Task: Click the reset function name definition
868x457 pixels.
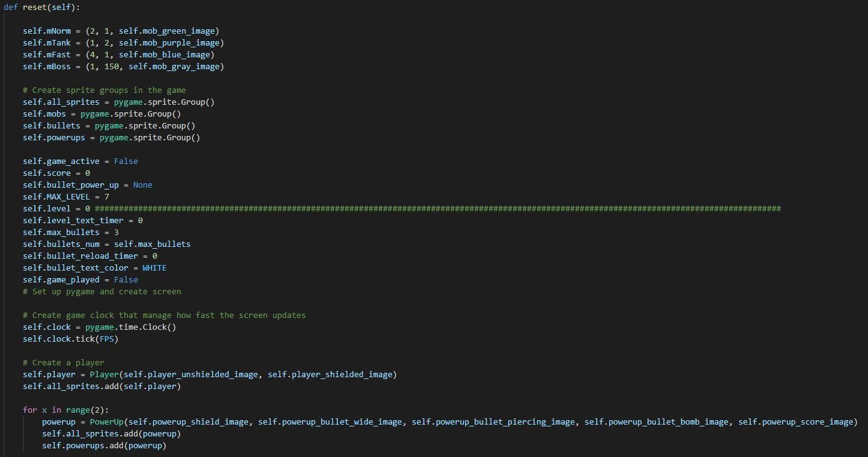Action: 35,7
